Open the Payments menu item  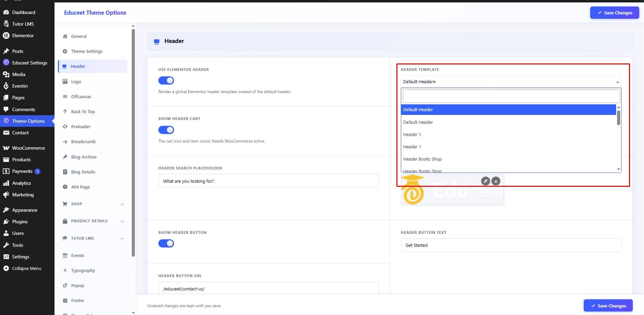pos(27,171)
